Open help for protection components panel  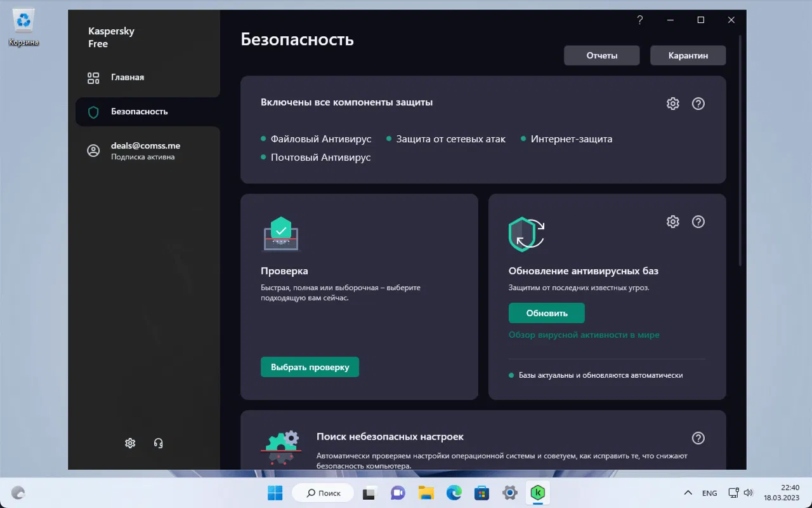pyautogui.click(x=698, y=104)
